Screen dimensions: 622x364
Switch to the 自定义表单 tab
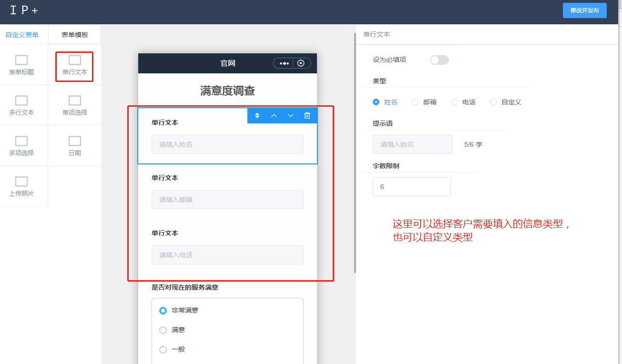(22, 35)
